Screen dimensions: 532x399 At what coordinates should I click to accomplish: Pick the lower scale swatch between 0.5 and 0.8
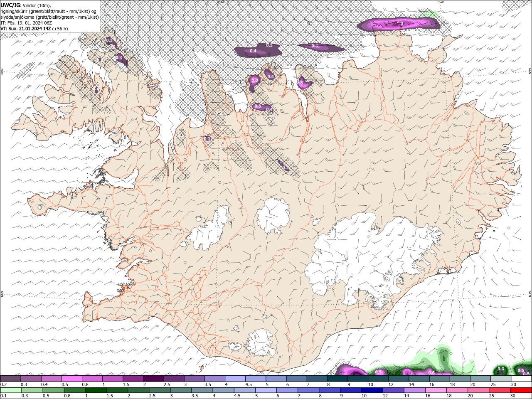53,390
